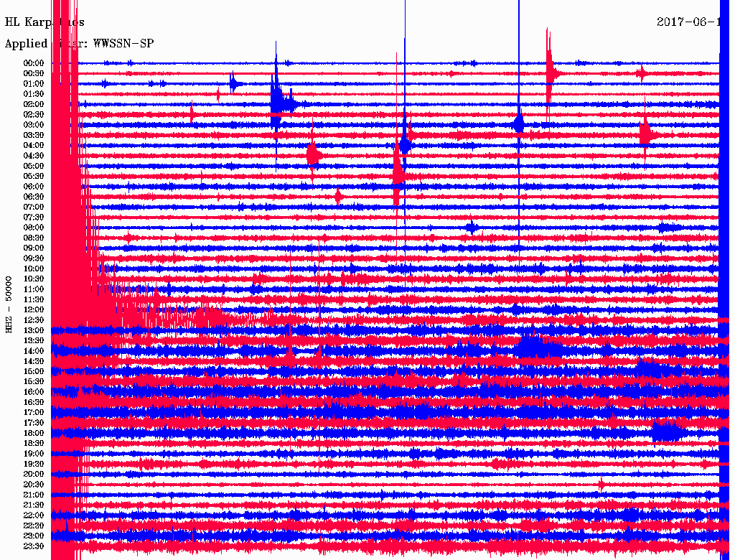Click the 16:00 time label
Image resolution: width=735 pixels, height=560 pixels.
[34, 392]
